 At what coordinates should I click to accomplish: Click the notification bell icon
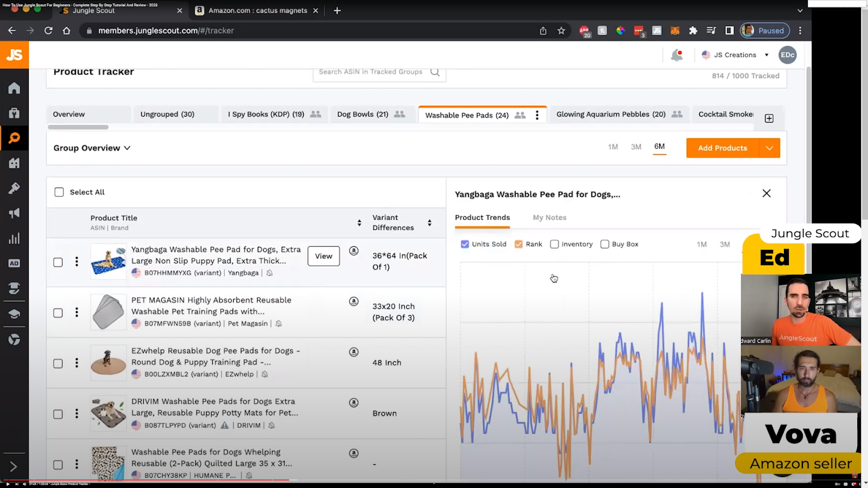click(676, 55)
